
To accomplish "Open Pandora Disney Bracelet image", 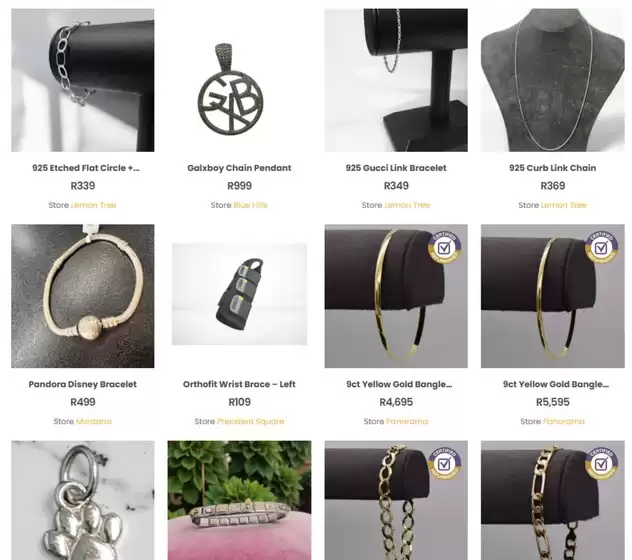I will (x=83, y=296).
